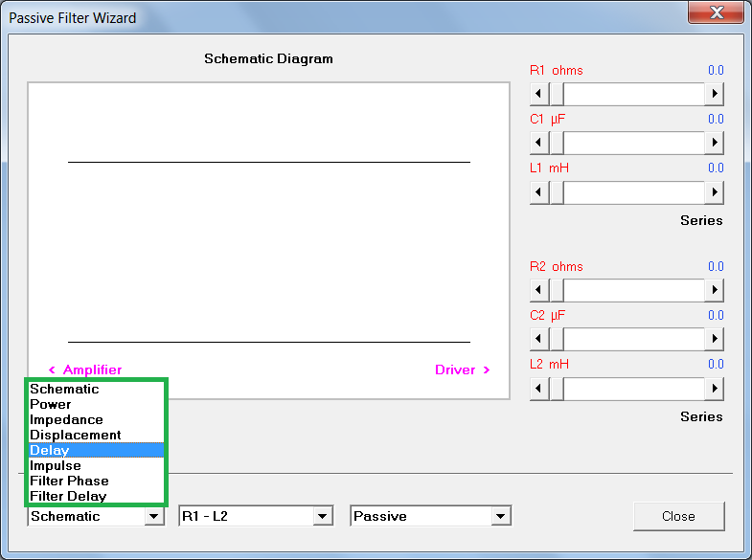
Task: Select Displacement option in list
Action: pos(96,435)
